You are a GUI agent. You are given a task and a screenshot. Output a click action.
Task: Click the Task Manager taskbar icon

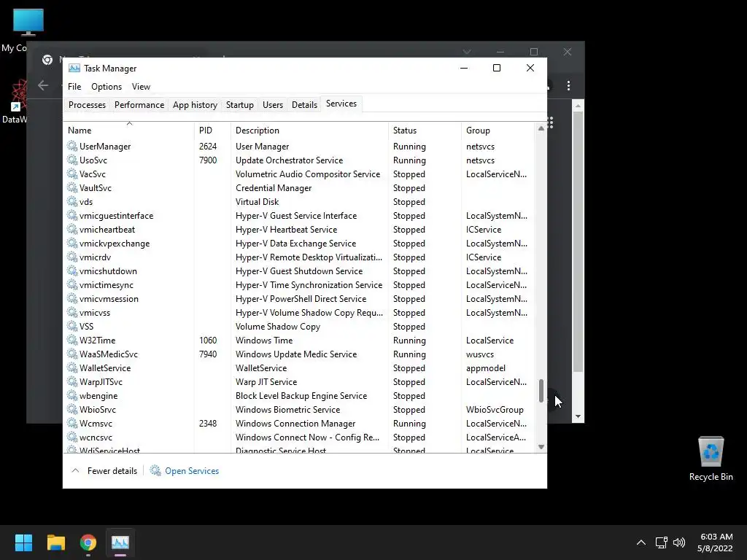click(120, 542)
